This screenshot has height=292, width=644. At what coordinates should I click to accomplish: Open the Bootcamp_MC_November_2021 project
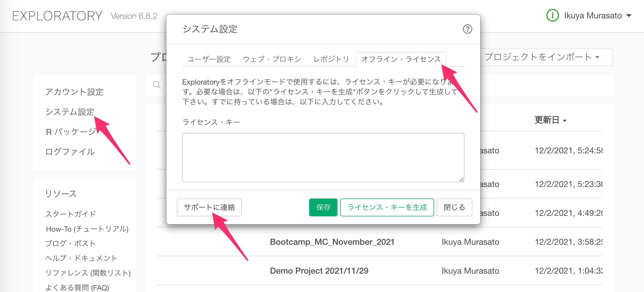[332, 242]
